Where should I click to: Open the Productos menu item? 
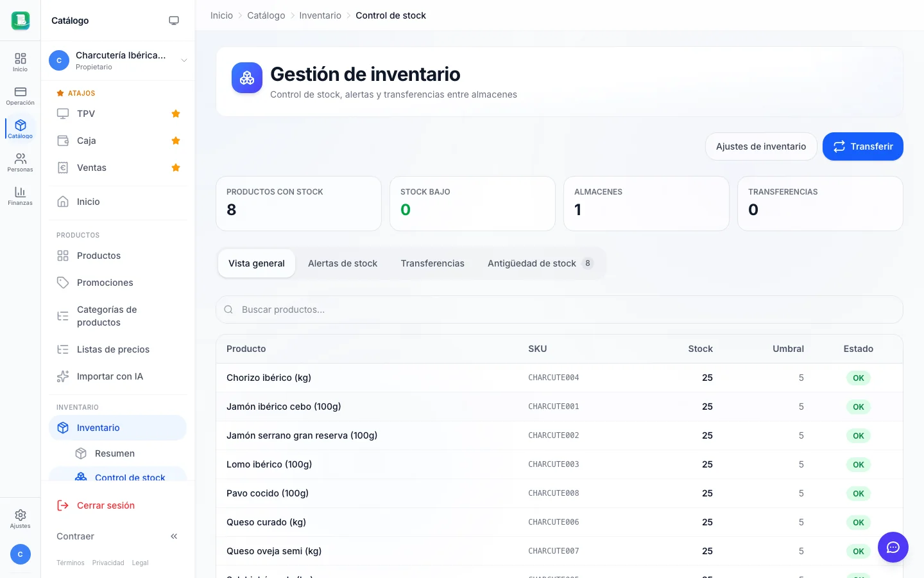(117, 256)
